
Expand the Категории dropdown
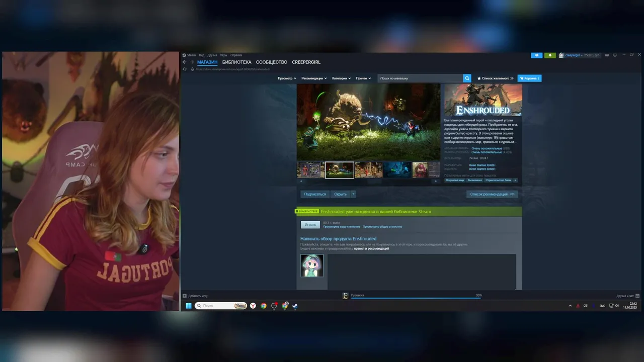pos(341,78)
